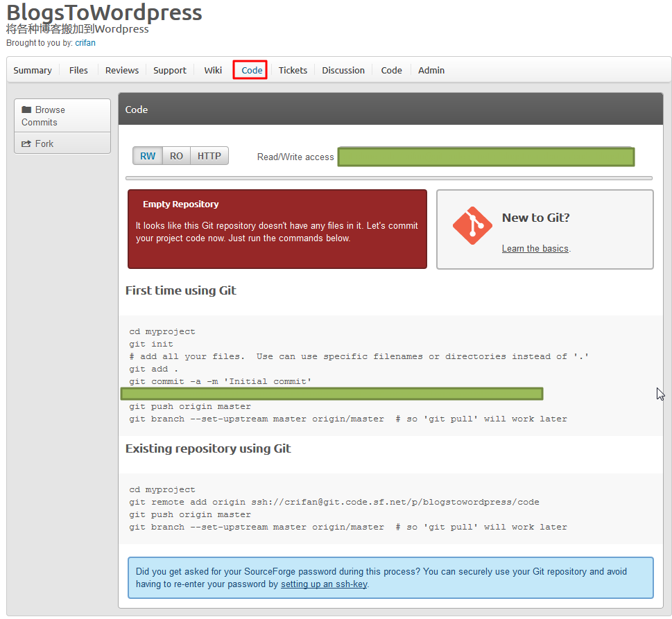672x619 pixels.
Task: Switch to the Wiki tab
Action: tap(213, 70)
